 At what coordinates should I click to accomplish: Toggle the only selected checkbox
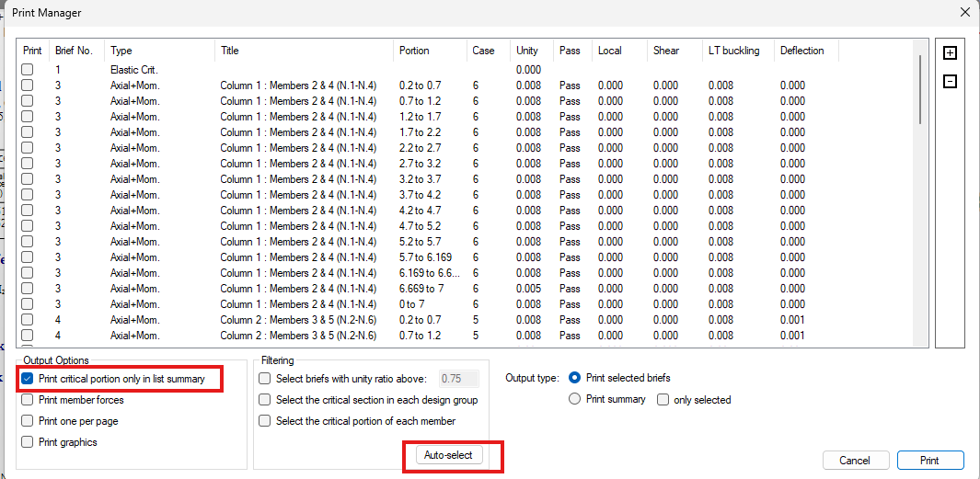pos(663,400)
